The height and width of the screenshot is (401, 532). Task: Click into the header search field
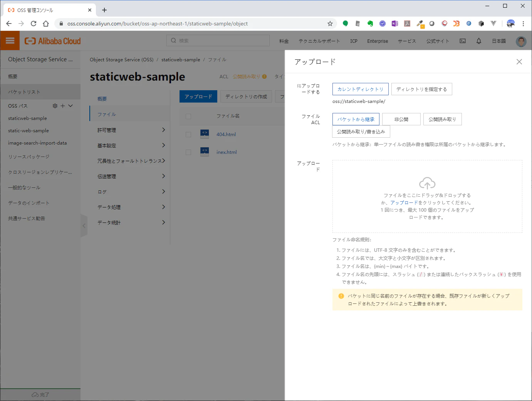[x=218, y=40]
